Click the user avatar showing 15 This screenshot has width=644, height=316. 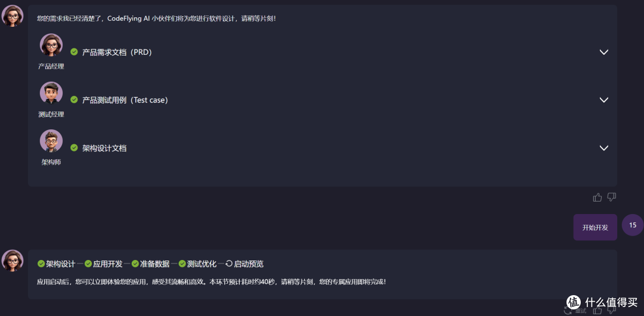633,225
